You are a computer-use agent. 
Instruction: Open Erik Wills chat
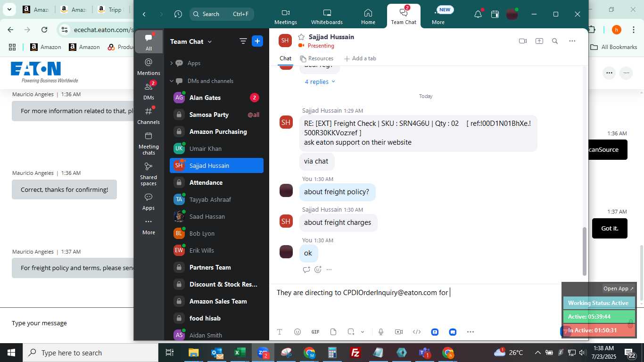click(216, 250)
